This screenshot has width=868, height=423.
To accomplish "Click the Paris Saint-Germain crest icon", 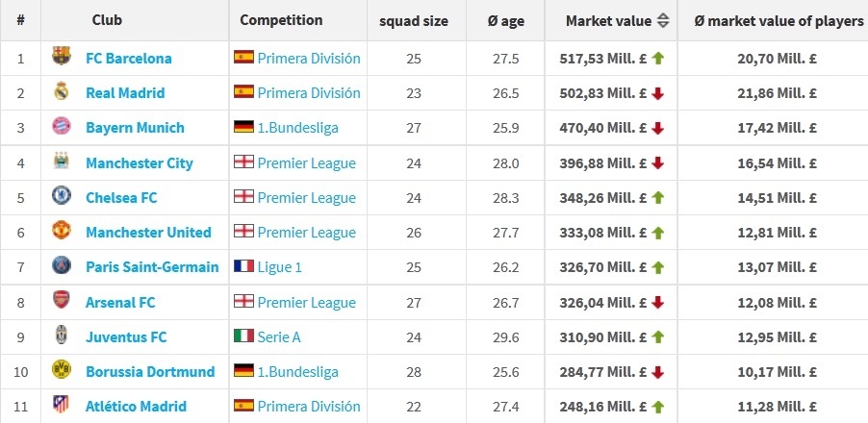I will [62, 266].
